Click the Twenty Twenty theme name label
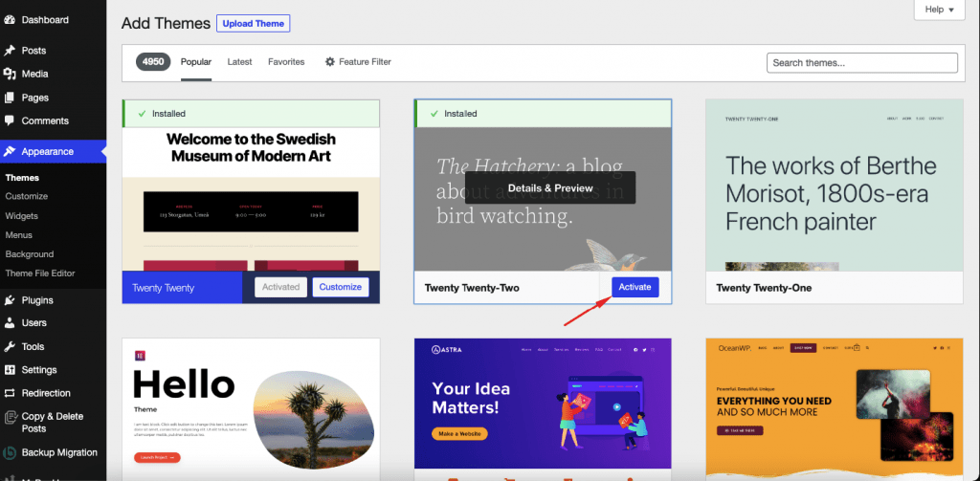The image size is (980, 481). pyautogui.click(x=163, y=288)
